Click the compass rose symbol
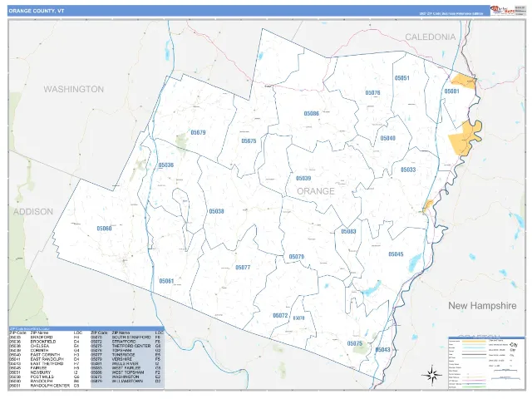Image resolution: width=532 pixels, height=399 pixels. [x=432, y=375]
